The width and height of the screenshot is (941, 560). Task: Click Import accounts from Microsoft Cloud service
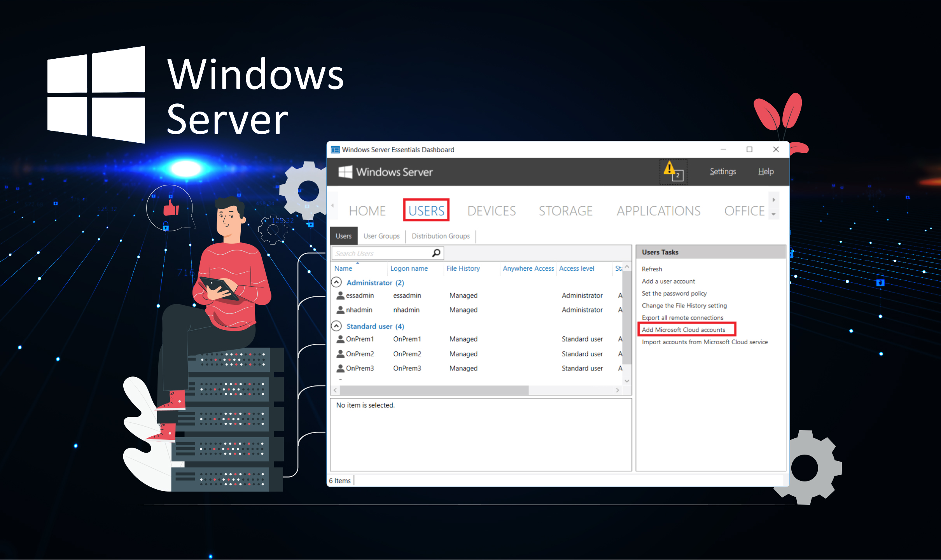(x=705, y=342)
